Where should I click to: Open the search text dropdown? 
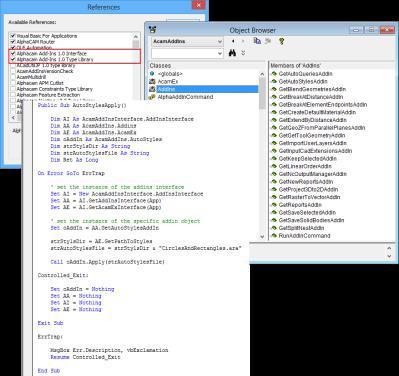220,53
